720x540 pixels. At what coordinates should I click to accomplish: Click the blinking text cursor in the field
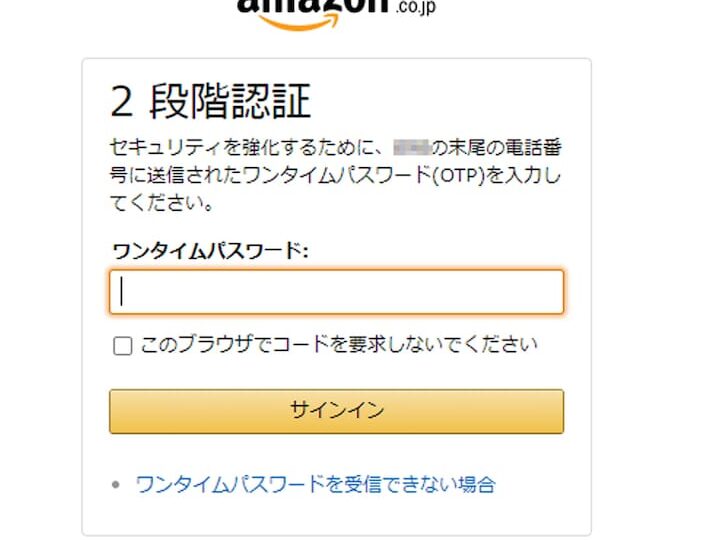122,292
